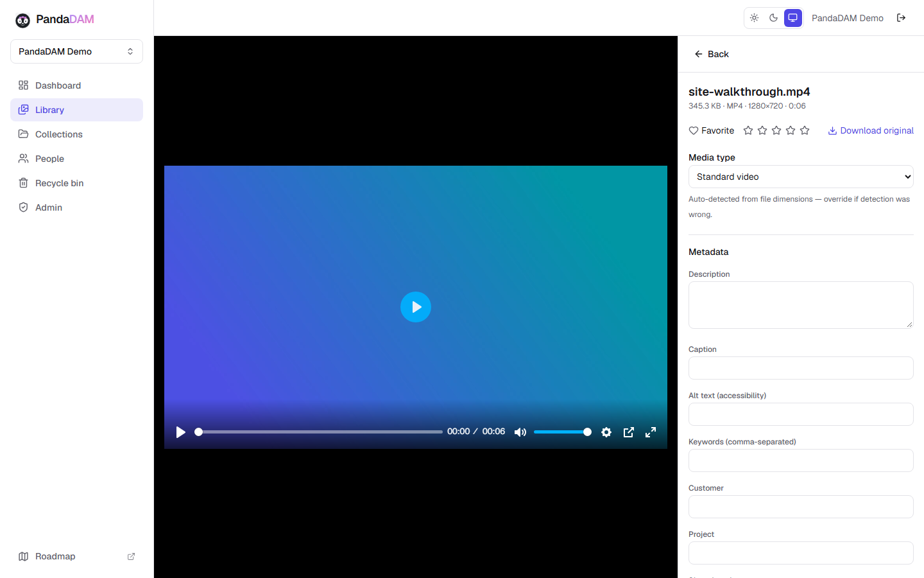Mute the video with speaker icon
Viewport: 924px width, 578px height.
click(x=520, y=432)
